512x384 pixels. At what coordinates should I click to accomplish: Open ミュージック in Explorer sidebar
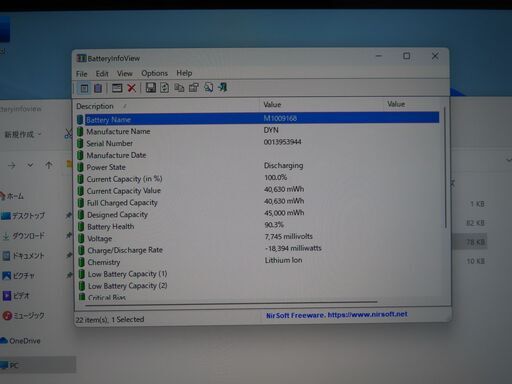tap(23, 315)
